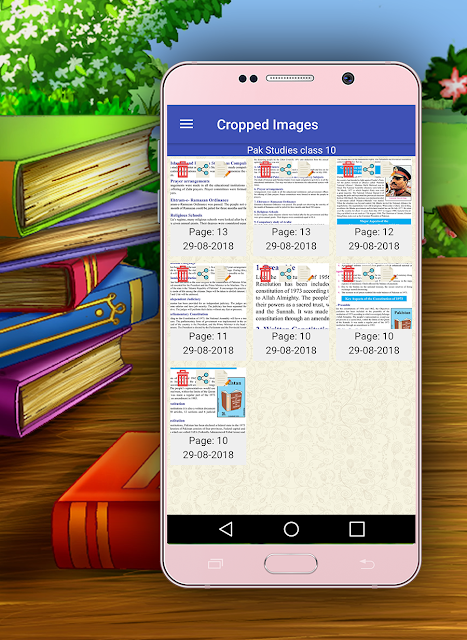Click 'Page: 10' label under the book stamp crop
Screen dimensions: 467x640
point(208,441)
